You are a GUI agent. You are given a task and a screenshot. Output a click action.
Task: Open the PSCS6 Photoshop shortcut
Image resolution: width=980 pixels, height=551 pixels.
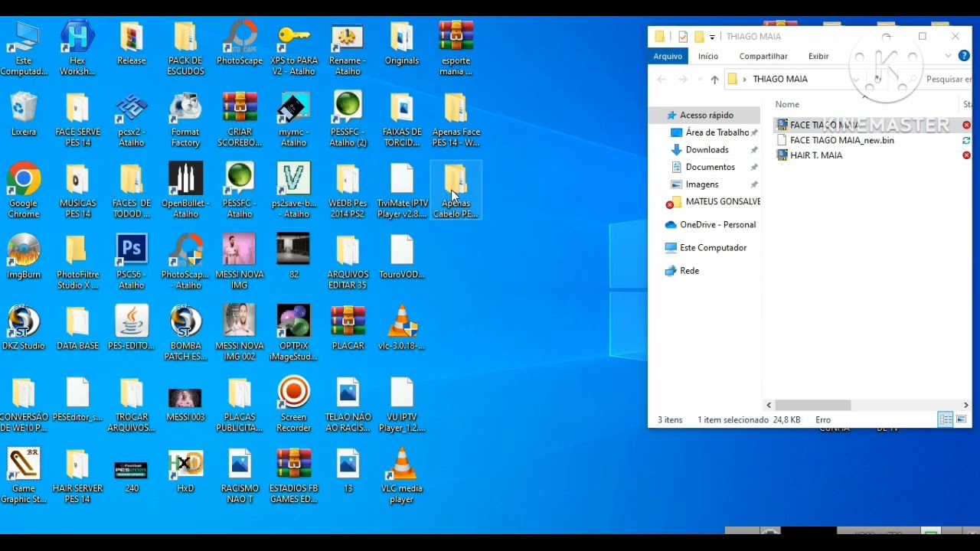click(x=132, y=262)
